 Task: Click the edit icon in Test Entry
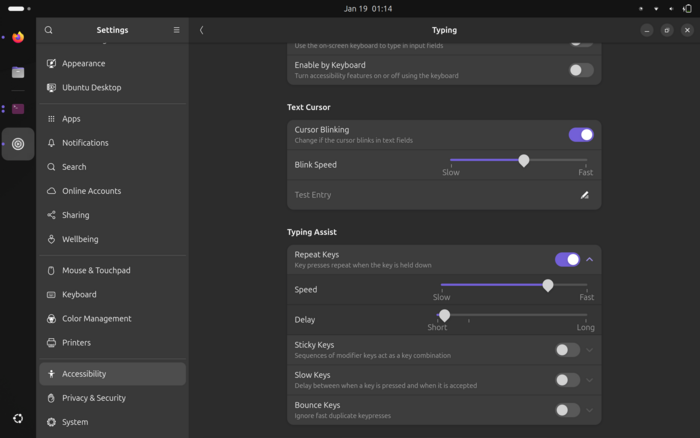coord(585,195)
